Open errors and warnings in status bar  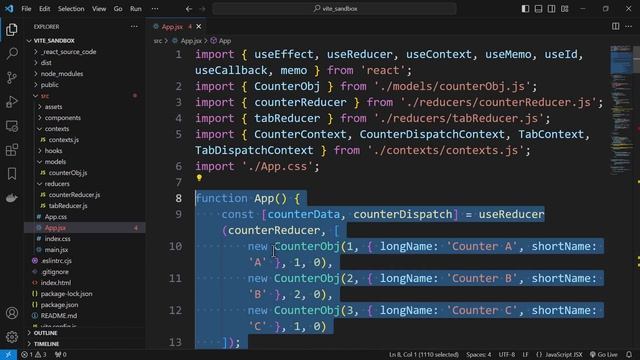pyautogui.click(x=34, y=355)
